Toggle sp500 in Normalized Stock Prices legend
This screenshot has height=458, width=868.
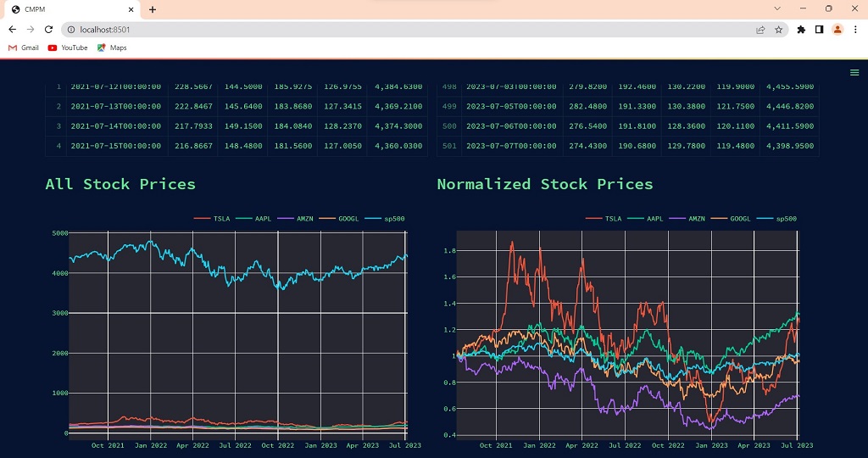[776, 219]
